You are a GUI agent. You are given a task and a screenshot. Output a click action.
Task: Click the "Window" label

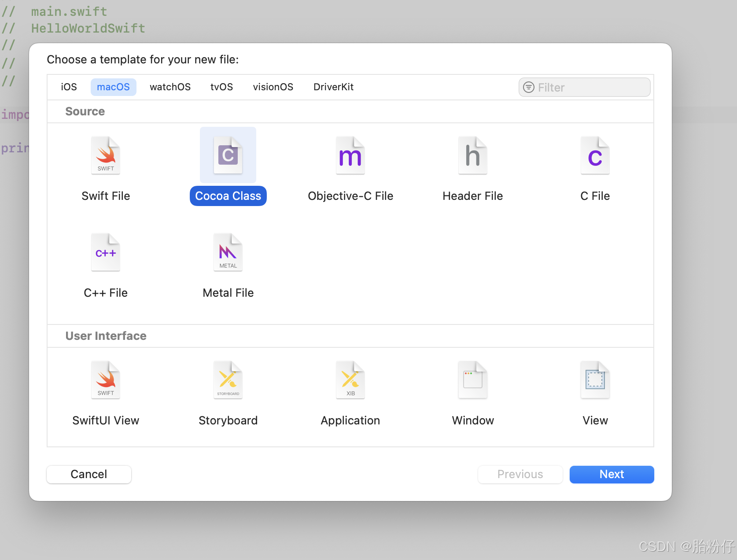pyautogui.click(x=473, y=420)
